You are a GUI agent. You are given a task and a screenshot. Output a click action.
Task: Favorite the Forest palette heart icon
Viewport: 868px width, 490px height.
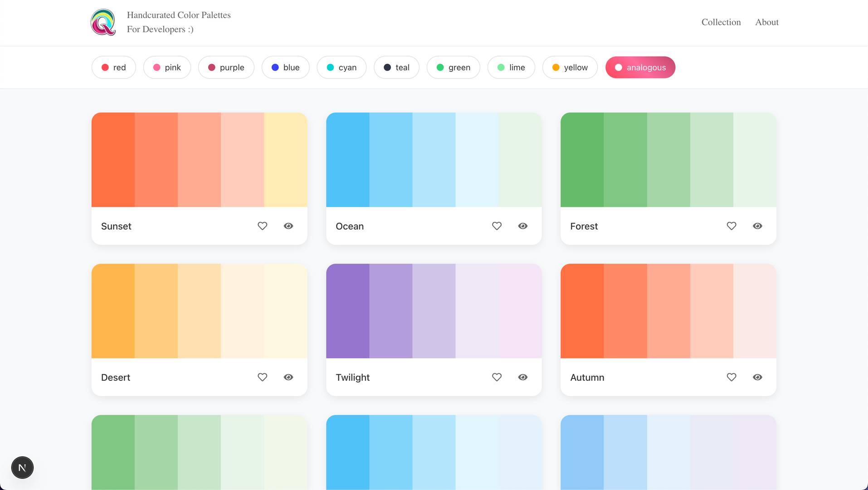(x=731, y=226)
